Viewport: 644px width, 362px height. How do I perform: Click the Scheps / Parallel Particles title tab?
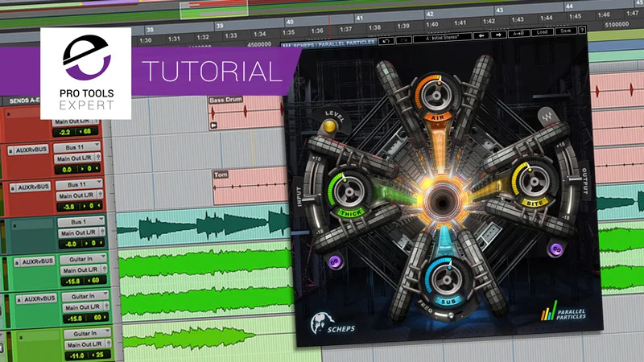coord(329,43)
